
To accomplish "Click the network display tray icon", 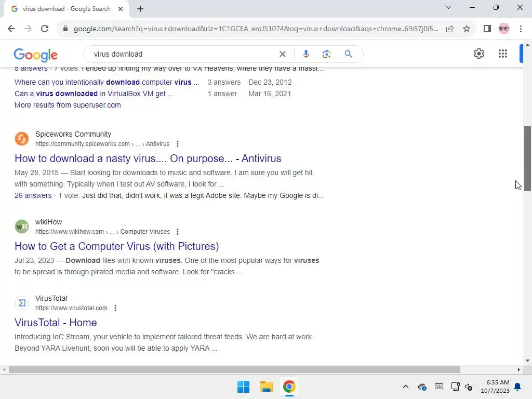I will (455, 387).
